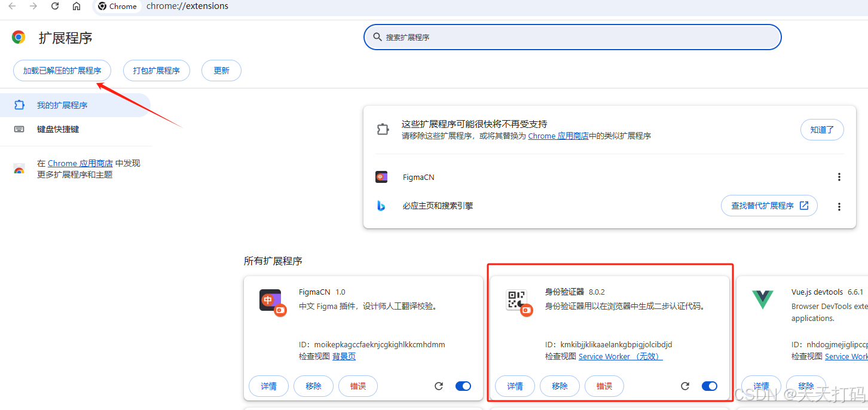Click 加载已解压的扩展程序 button

(62, 71)
